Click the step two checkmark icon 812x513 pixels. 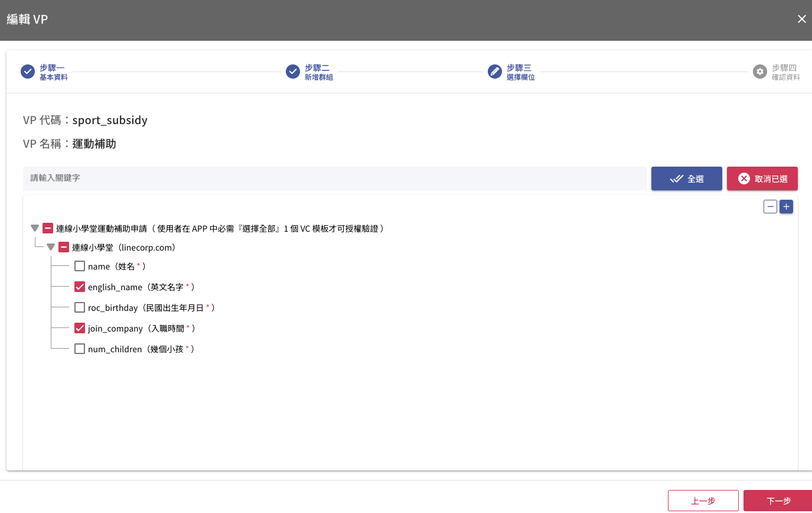293,72
